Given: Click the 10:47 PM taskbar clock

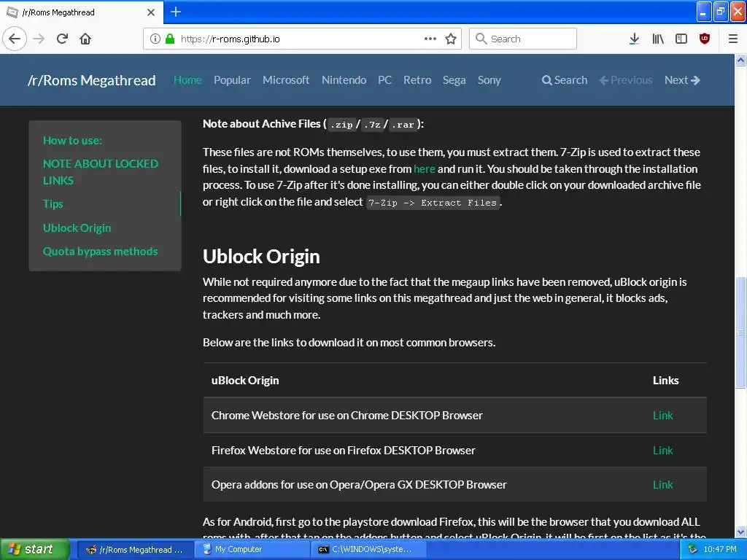Looking at the screenshot, I should [720, 550].
